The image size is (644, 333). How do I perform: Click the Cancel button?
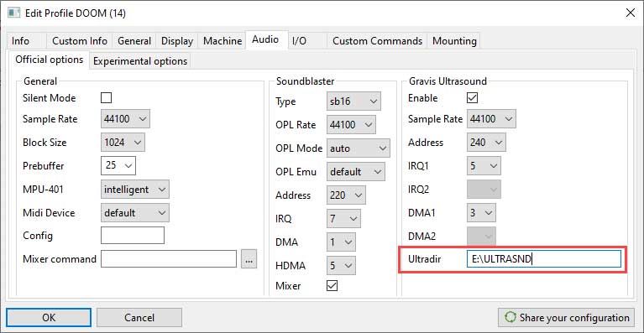click(139, 317)
